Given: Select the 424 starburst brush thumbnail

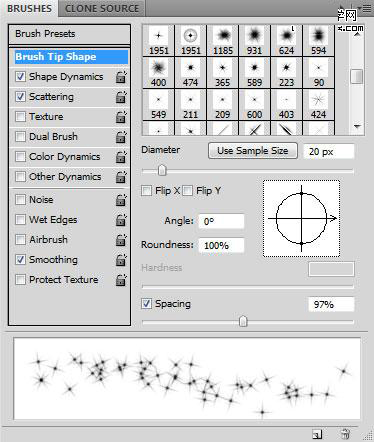Looking at the screenshot, I should (x=318, y=105).
